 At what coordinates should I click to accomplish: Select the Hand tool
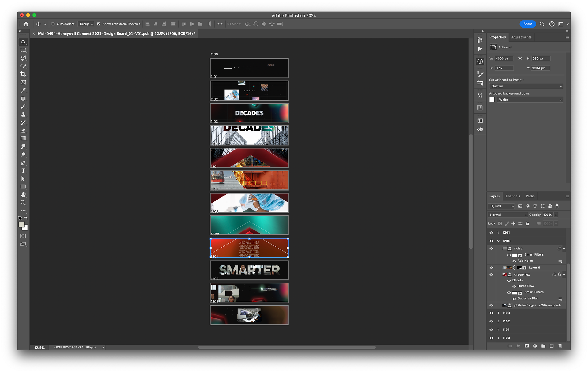pyautogui.click(x=23, y=195)
